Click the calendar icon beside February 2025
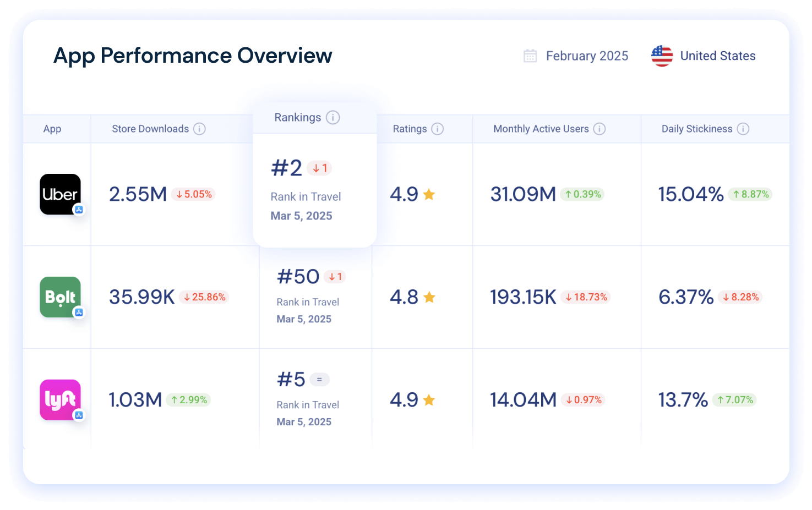The image size is (812, 510). pyautogui.click(x=530, y=56)
